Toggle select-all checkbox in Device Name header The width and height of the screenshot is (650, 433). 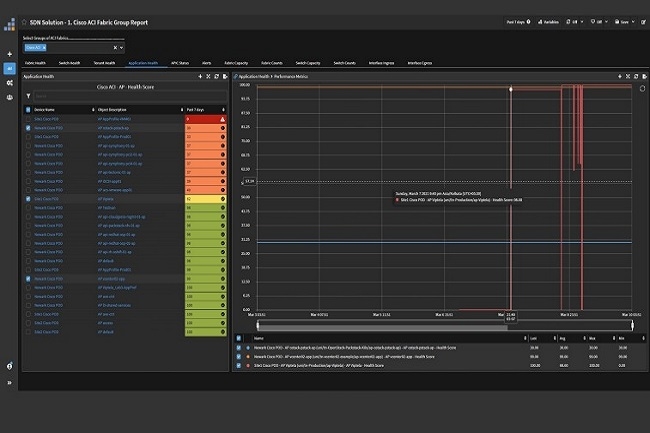pos(28,110)
